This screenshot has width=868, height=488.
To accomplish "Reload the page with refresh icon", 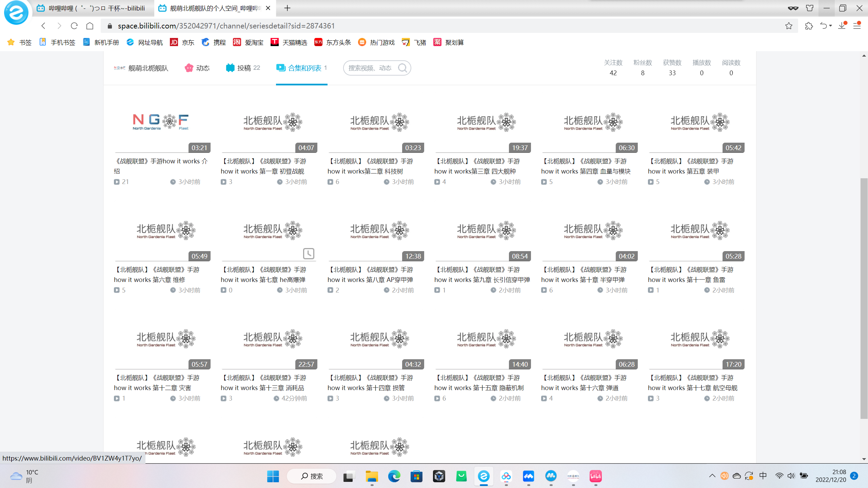I will click(x=74, y=26).
